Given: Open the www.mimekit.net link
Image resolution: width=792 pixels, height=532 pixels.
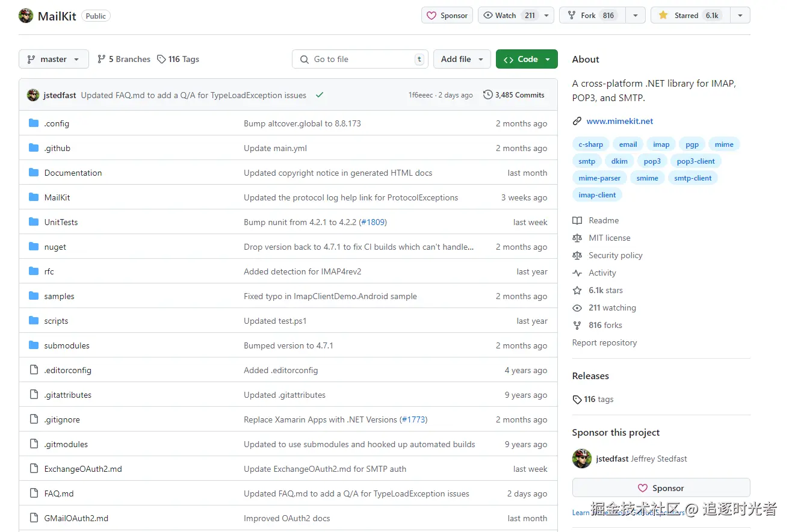Looking at the screenshot, I should pyautogui.click(x=619, y=121).
